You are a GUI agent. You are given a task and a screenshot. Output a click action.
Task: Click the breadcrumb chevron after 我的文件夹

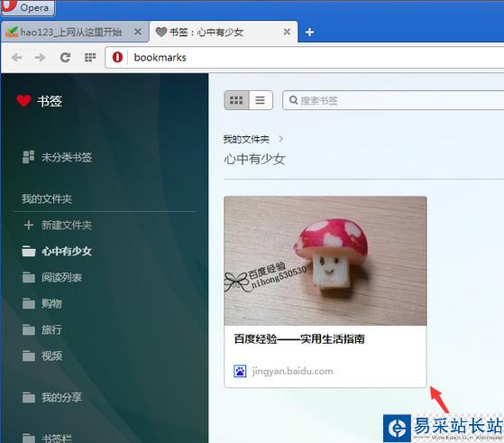pyautogui.click(x=280, y=139)
